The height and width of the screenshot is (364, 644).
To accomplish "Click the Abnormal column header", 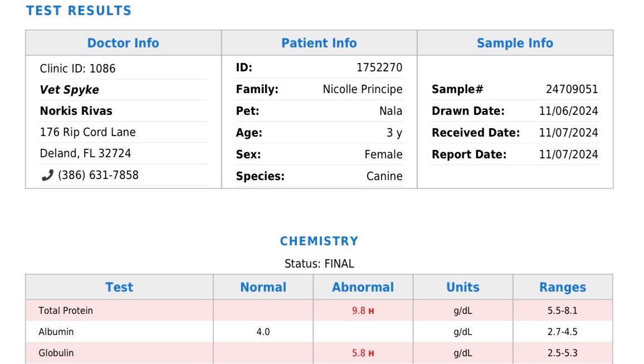I will pyautogui.click(x=363, y=287).
